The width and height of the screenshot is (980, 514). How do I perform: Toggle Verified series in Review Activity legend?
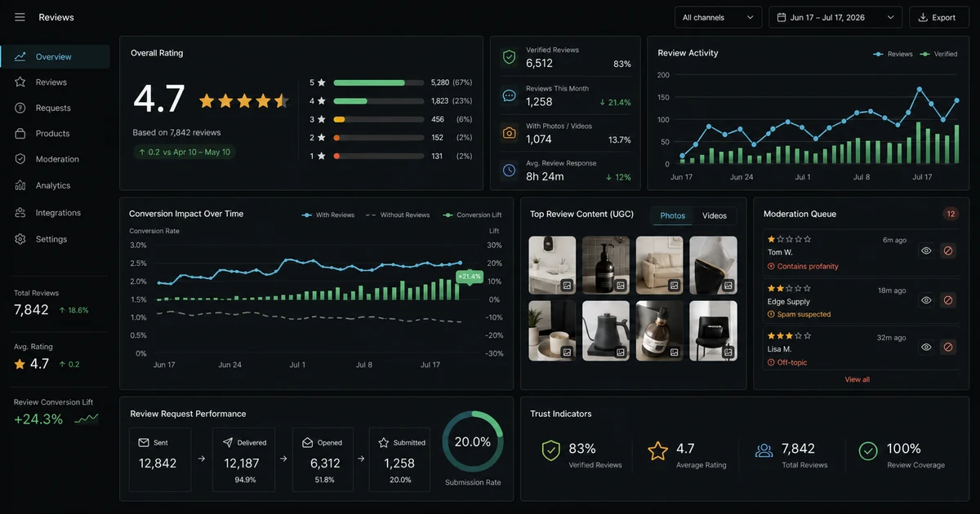point(938,54)
